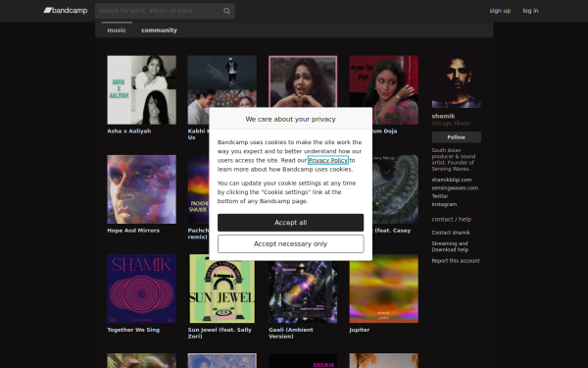Click the 'Chicago, Illinois' location text
This screenshot has height=368, width=588.
451,124
